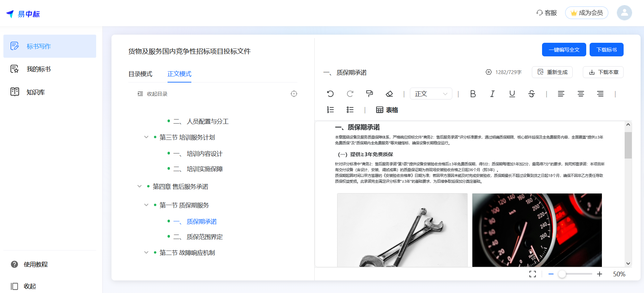Collapse 第四章 售后服务承诺 chevron
This screenshot has height=293, width=644.
[139, 186]
